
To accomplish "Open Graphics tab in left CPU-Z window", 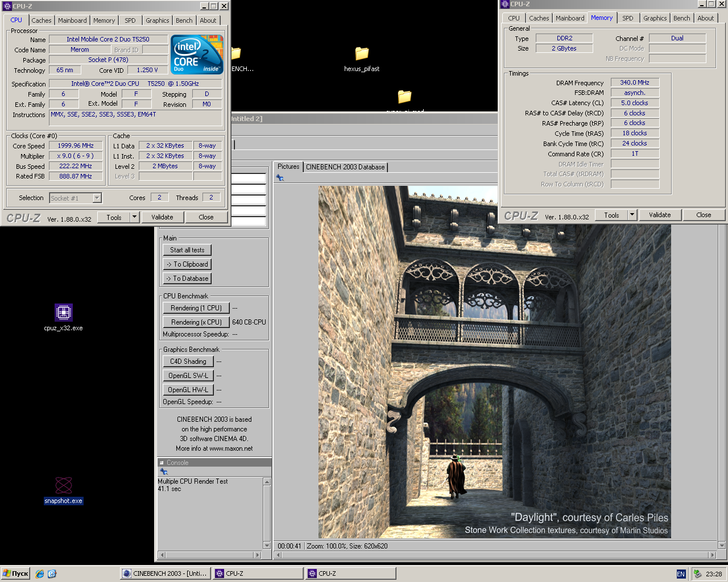I will pos(158,20).
